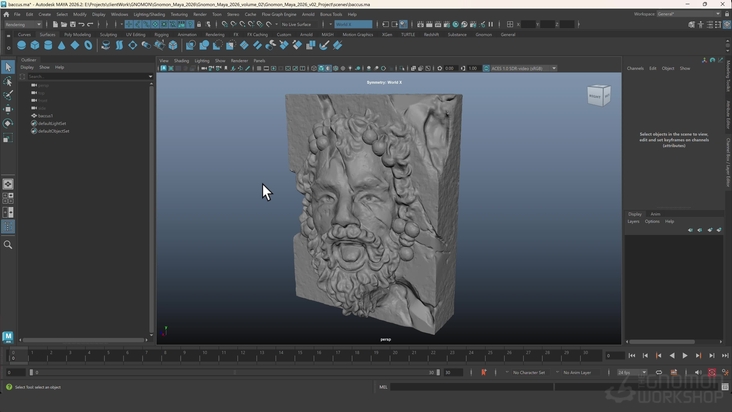Open the Rendering menu set dropdown
Viewport: 732px width, 412px height.
[23, 24]
